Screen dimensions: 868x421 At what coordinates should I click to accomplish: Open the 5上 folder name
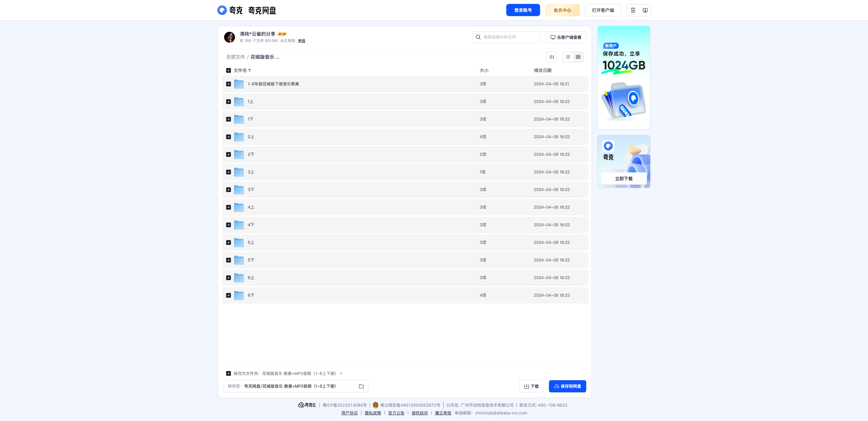pyautogui.click(x=251, y=242)
